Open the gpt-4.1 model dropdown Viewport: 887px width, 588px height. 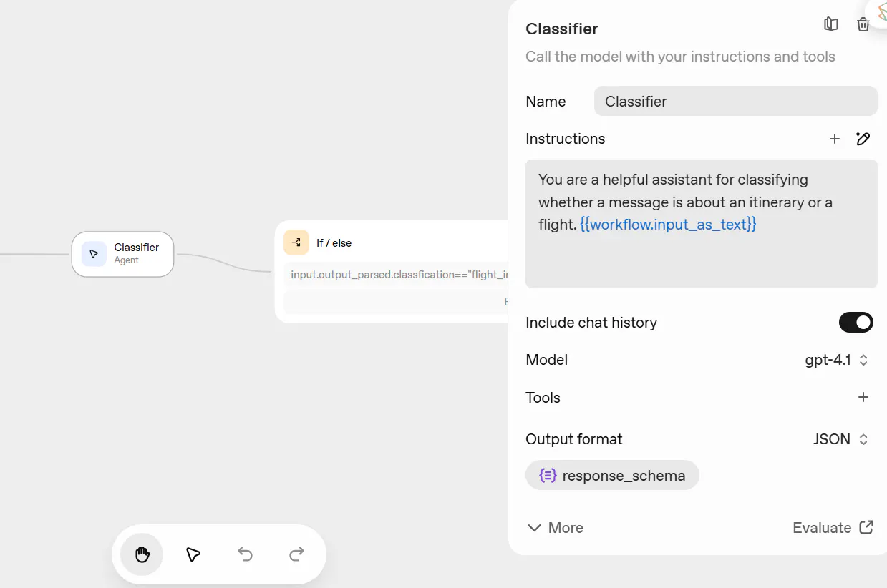point(836,360)
